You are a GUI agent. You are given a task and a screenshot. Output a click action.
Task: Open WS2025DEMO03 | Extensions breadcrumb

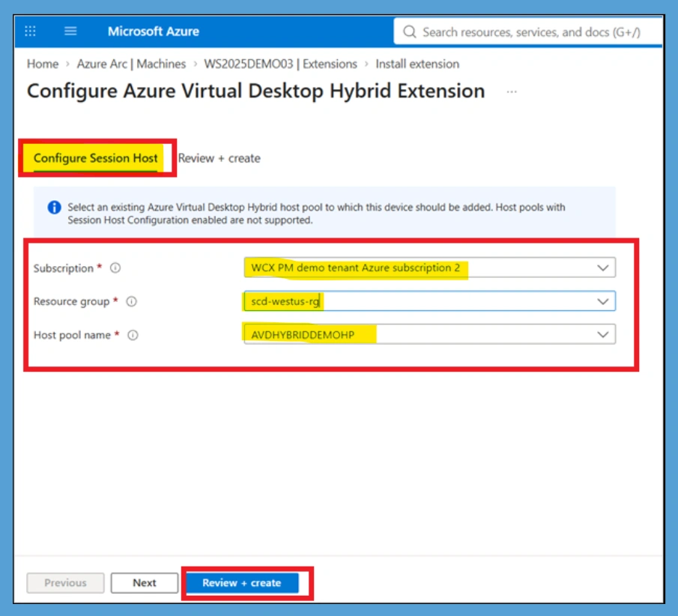point(281,64)
